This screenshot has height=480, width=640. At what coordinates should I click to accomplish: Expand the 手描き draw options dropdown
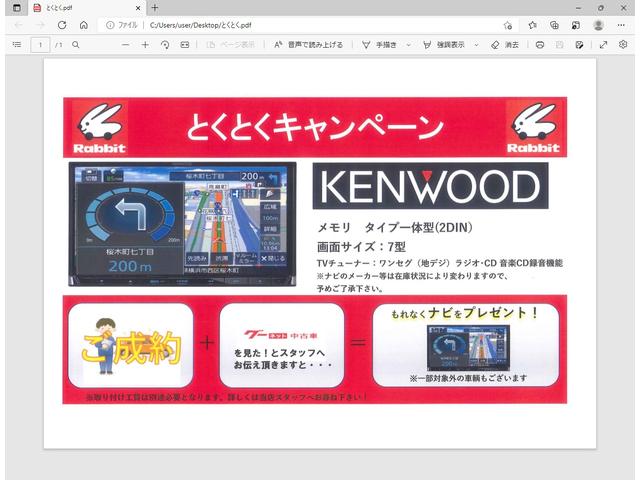(408, 45)
